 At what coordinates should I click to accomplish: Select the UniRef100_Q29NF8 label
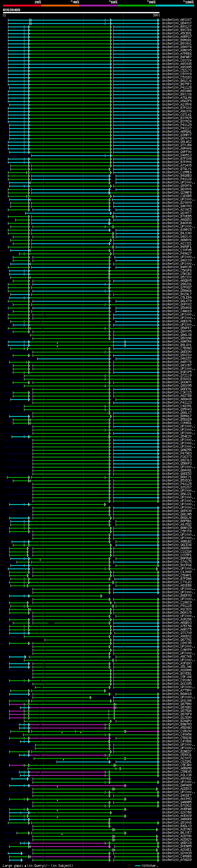(x=177, y=193)
